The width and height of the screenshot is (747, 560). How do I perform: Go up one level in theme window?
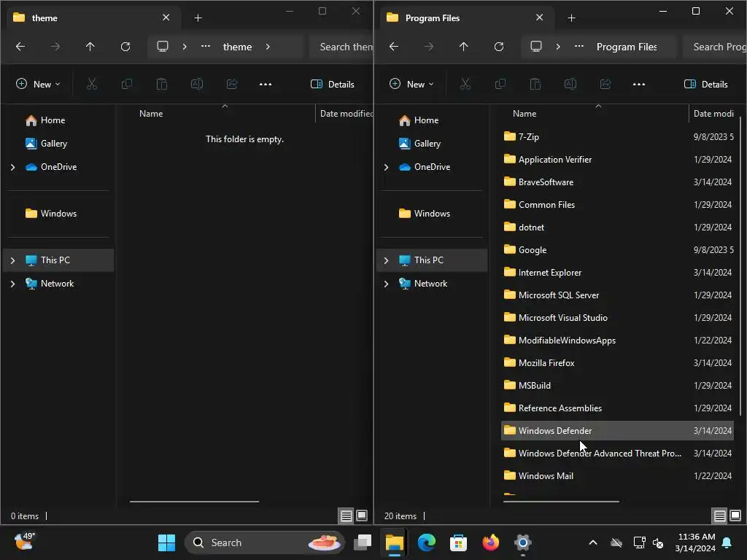90,47
